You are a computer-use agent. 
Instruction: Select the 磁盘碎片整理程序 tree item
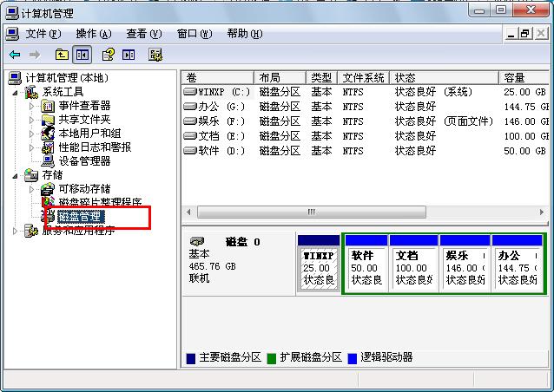click(x=99, y=202)
